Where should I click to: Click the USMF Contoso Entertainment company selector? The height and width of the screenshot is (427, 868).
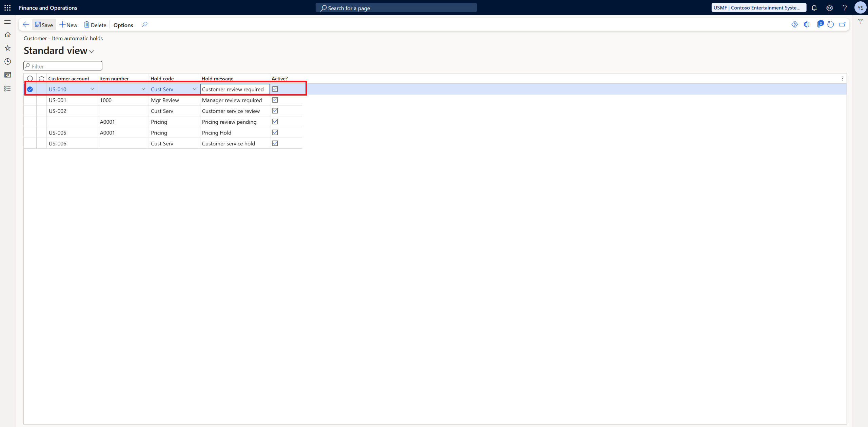(758, 7)
